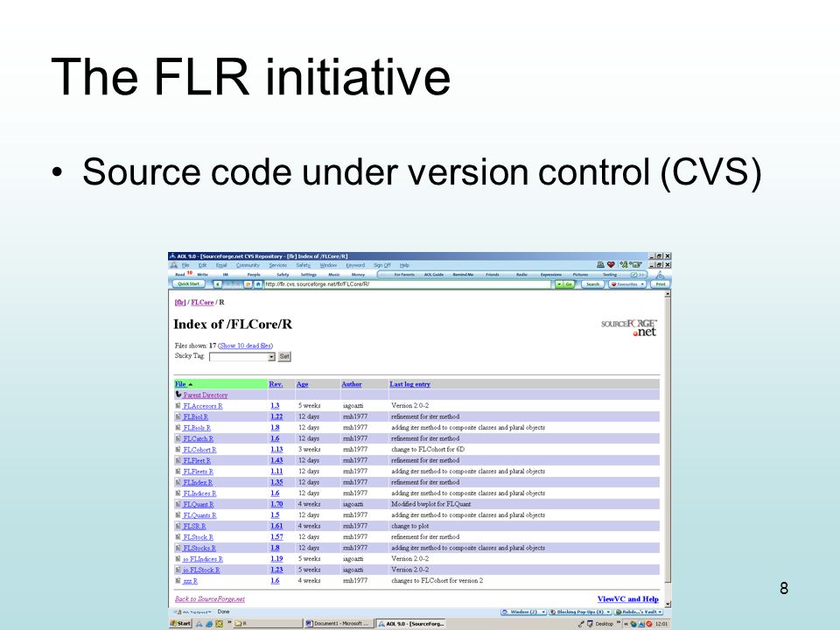Click the [flr] breadcrumb link
Image resolution: width=840 pixels, height=630 pixels.
(x=180, y=302)
